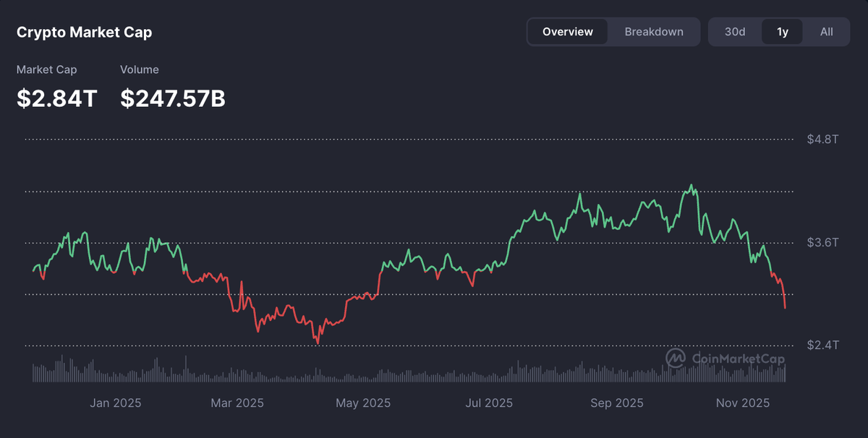Screen dimensions: 868x438
Task: Open the Breakdown tab
Action: tap(654, 32)
